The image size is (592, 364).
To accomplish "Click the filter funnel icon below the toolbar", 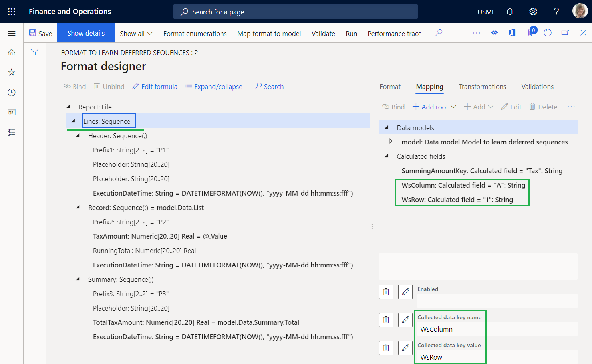I will pos(35,52).
